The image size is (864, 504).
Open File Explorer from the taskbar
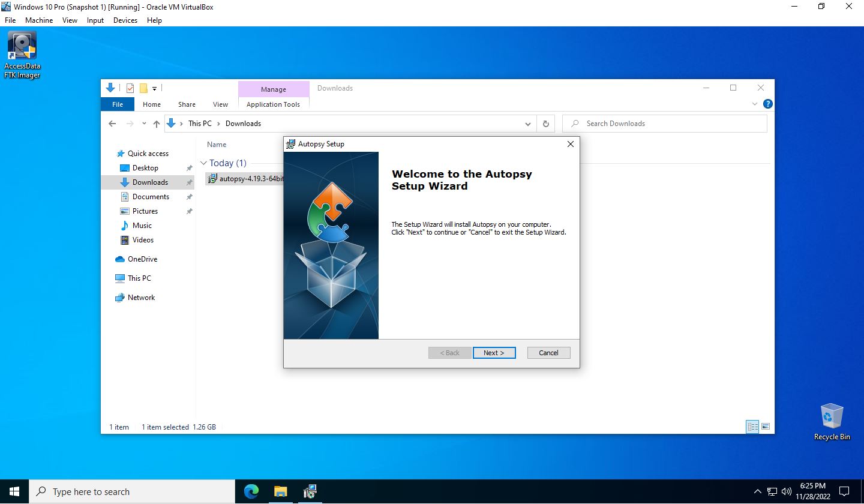(280, 491)
